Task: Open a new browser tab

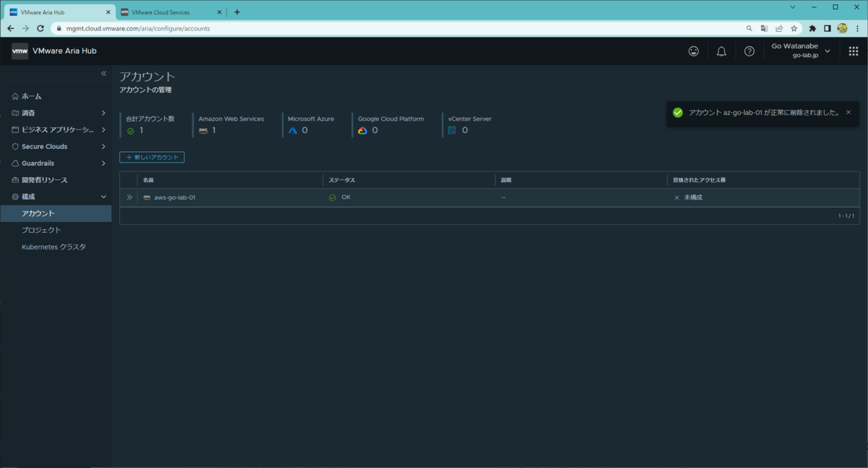Action: coord(237,12)
